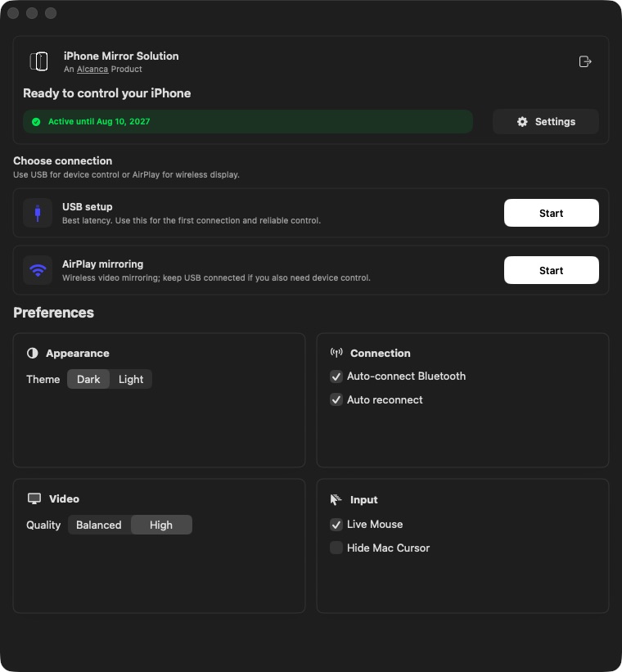
Task: Click the Connection antenna icon
Action: click(336, 353)
